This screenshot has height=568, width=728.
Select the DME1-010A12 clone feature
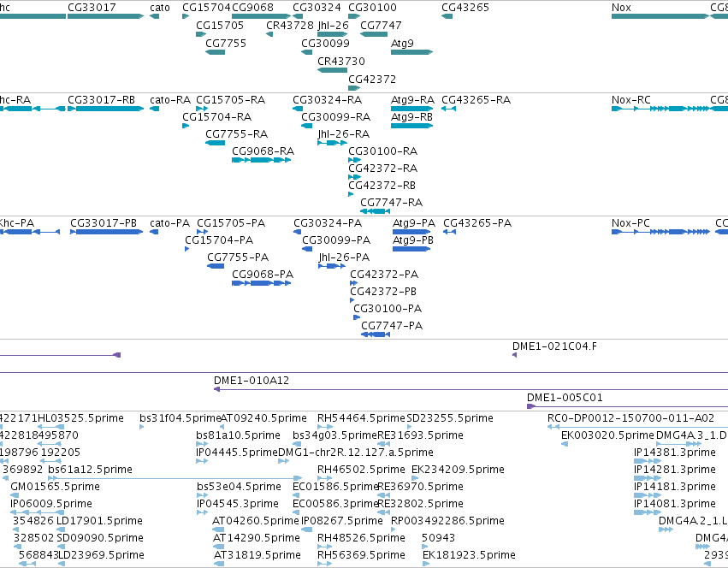click(252, 381)
